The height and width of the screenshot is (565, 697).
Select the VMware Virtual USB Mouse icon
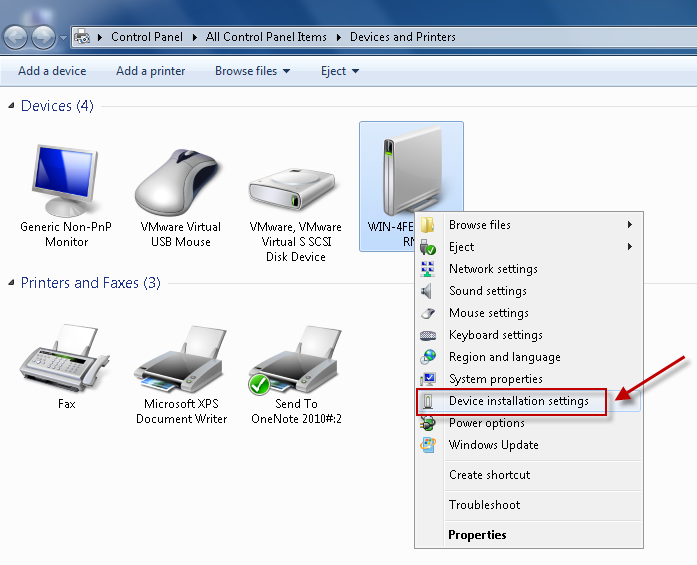[x=178, y=182]
